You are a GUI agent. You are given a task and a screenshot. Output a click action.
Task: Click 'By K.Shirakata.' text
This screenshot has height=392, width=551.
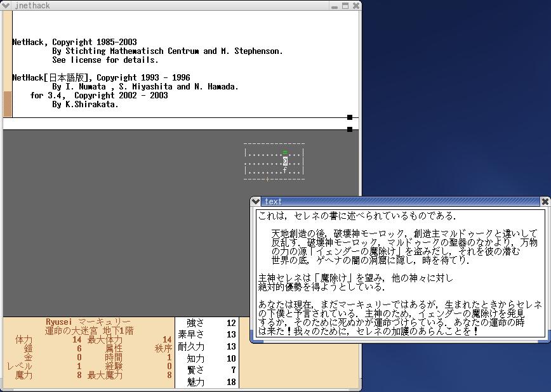click(x=86, y=104)
